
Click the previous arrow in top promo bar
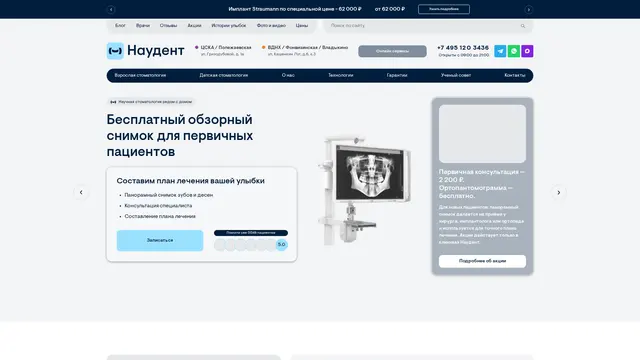point(111,9)
